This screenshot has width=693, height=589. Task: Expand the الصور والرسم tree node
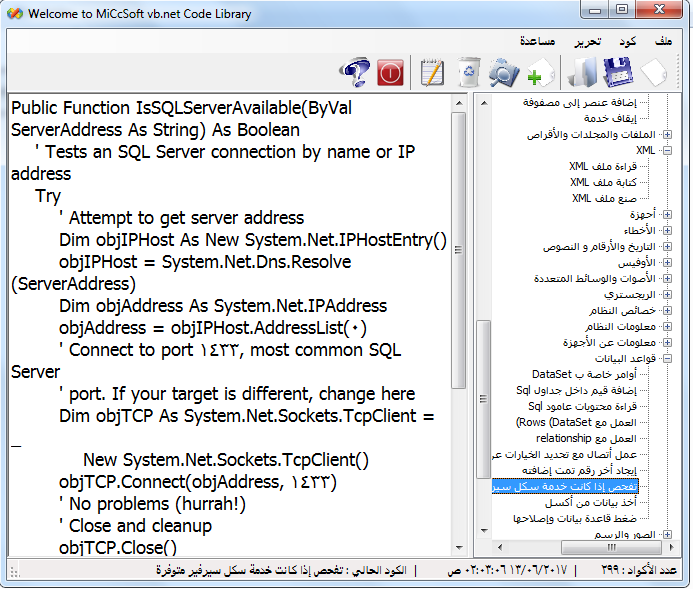click(x=667, y=535)
